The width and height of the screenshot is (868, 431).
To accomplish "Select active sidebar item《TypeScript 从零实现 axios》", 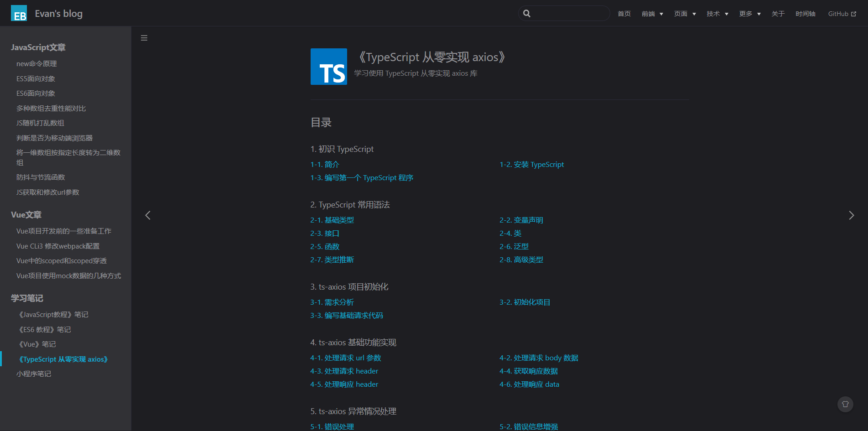I will (63, 359).
